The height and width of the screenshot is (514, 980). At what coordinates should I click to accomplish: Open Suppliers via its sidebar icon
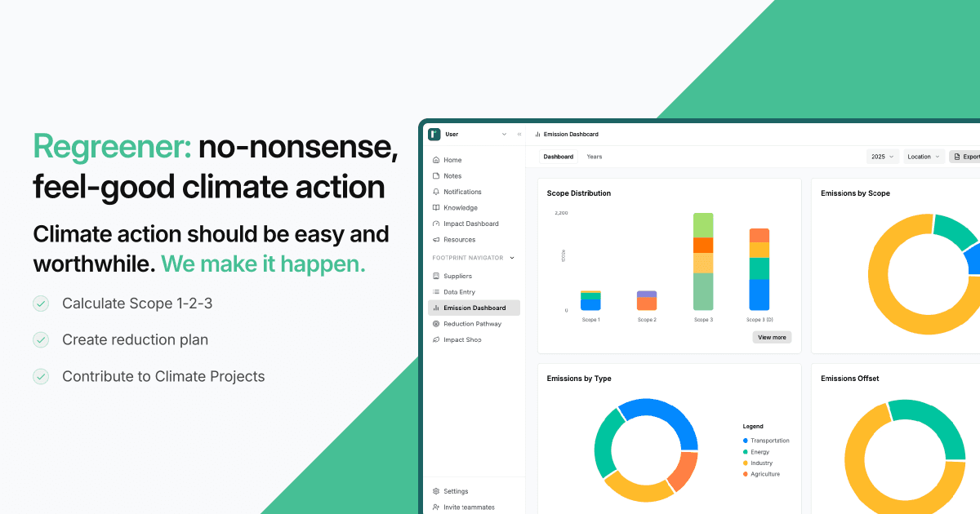pyautogui.click(x=436, y=276)
